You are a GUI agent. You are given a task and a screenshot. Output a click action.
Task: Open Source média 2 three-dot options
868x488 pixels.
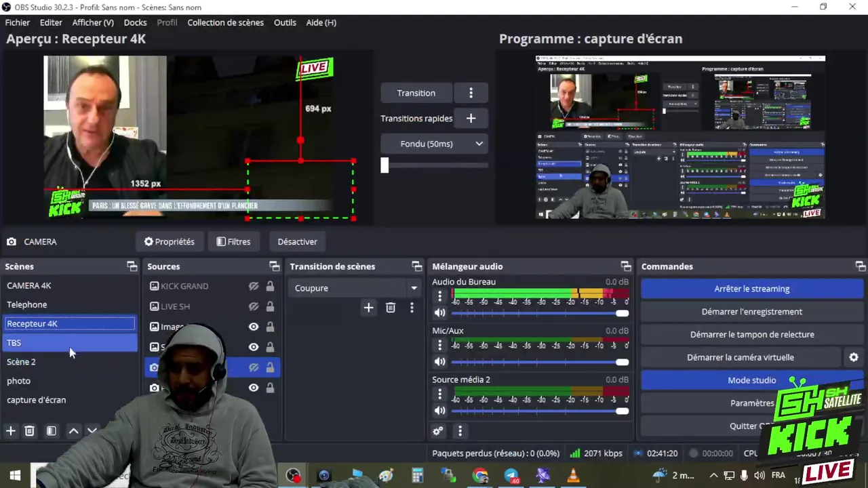(x=439, y=394)
